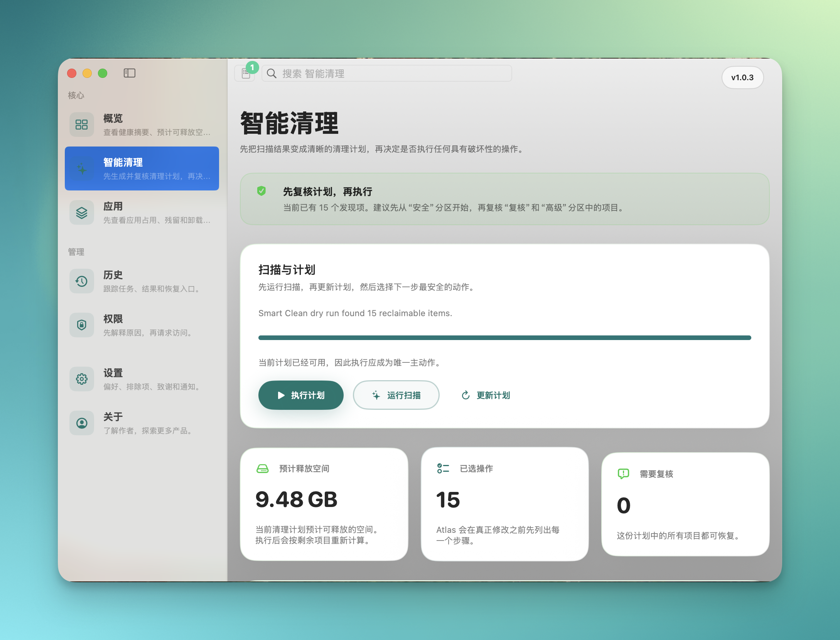Open 历史 (History) via the clock icon

coord(81,281)
